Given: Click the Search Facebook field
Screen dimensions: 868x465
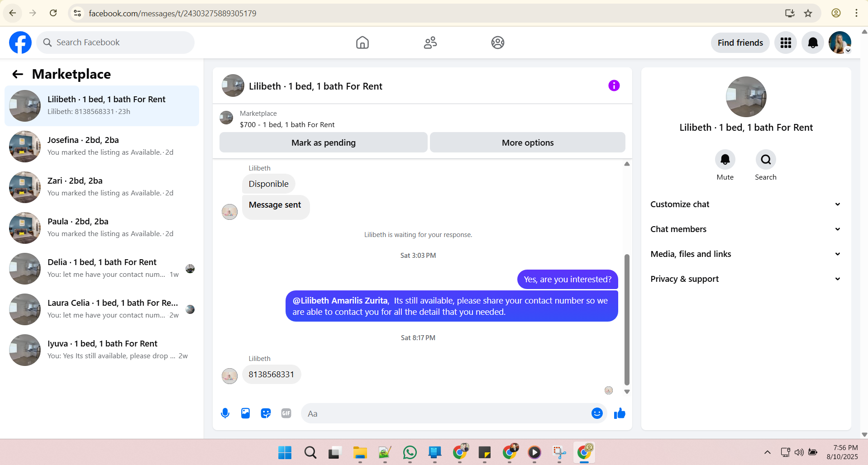Looking at the screenshot, I should click(115, 43).
